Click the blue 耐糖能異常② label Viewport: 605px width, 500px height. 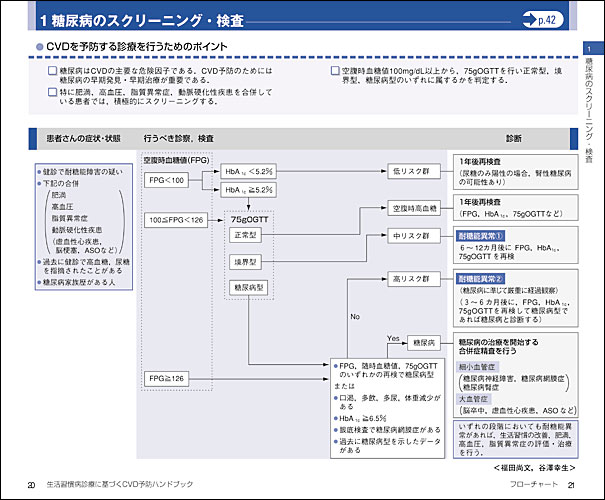click(x=481, y=278)
